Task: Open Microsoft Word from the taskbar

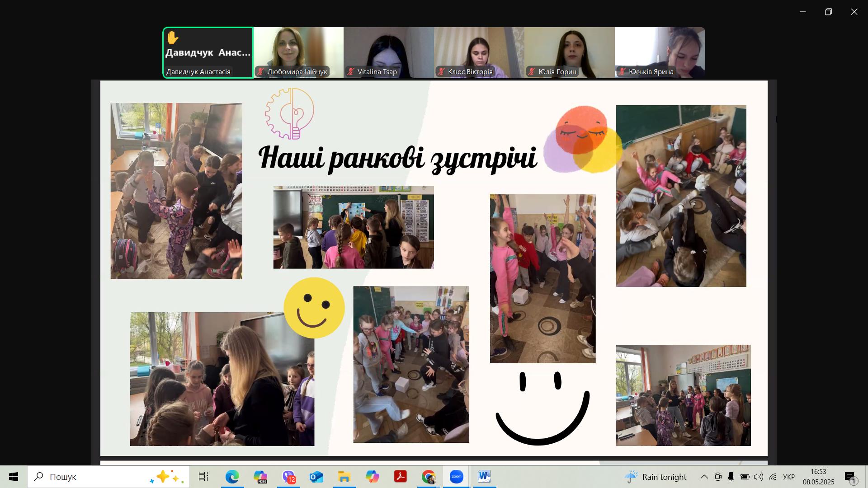Action: click(485, 476)
